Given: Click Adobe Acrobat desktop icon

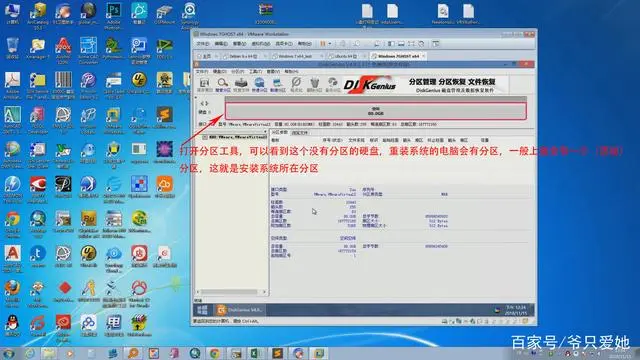Looking at the screenshot, I should [13, 84].
